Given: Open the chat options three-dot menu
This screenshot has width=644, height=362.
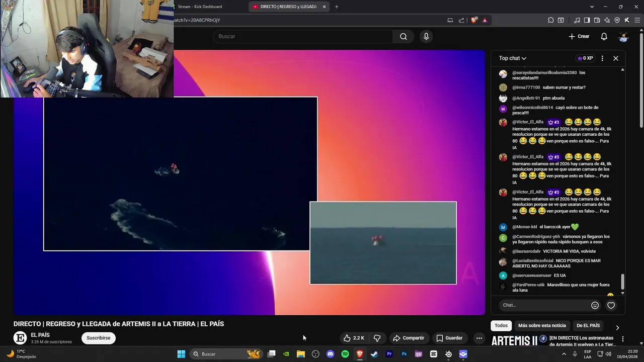Looking at the screenshot, I should coord(602,58).
